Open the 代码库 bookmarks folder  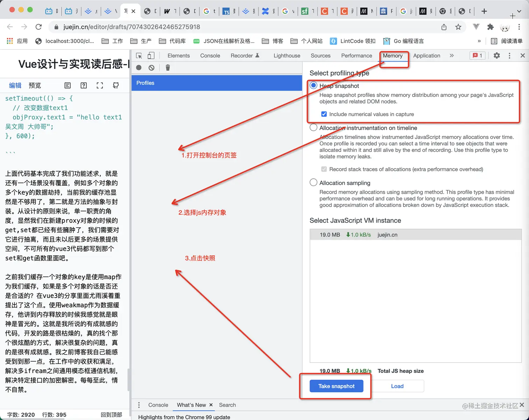coord(172,41)
